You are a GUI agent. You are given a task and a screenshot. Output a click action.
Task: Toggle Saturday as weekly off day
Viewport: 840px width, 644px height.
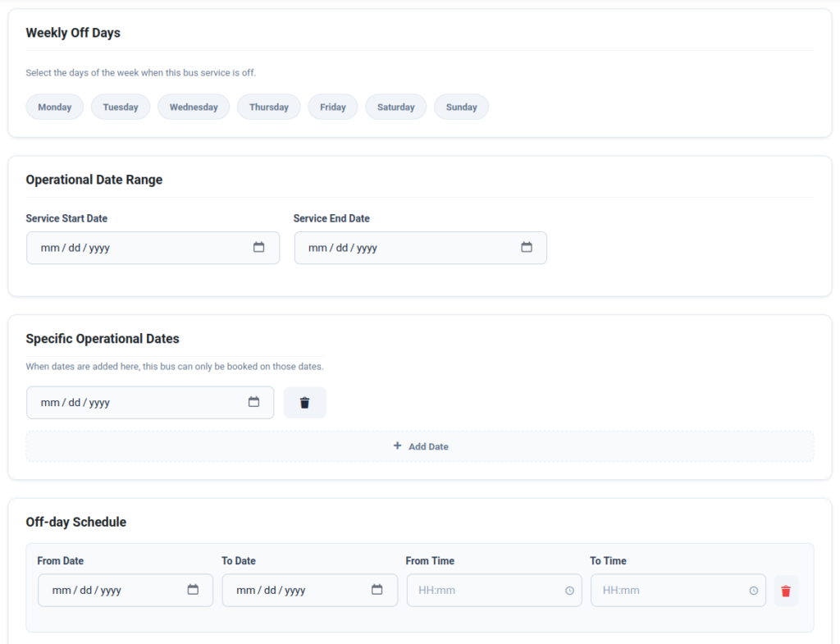click(x=396, y=107)
